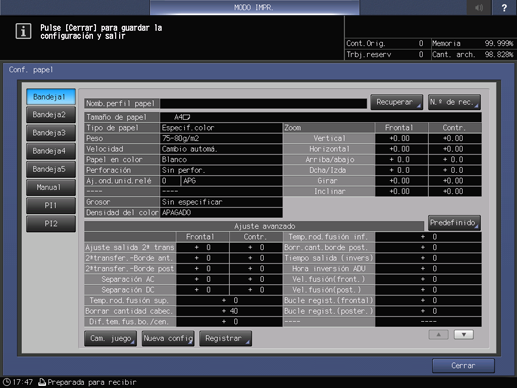The image size is (517, 388).
Task: Click the Cerrar button
Action: pyautogui.click(x=463, y=366)
